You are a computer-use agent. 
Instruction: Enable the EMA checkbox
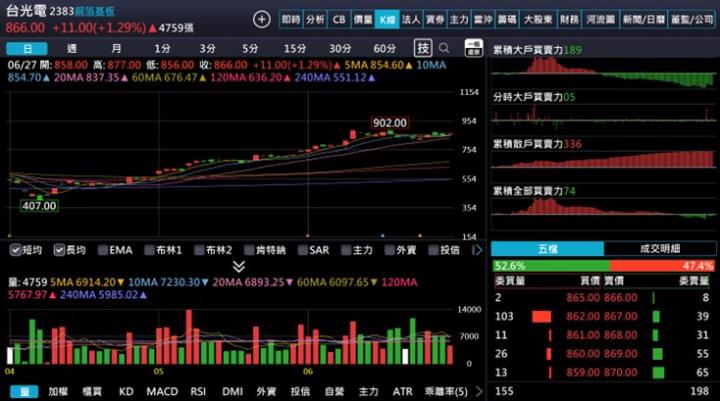click(103, 250)
